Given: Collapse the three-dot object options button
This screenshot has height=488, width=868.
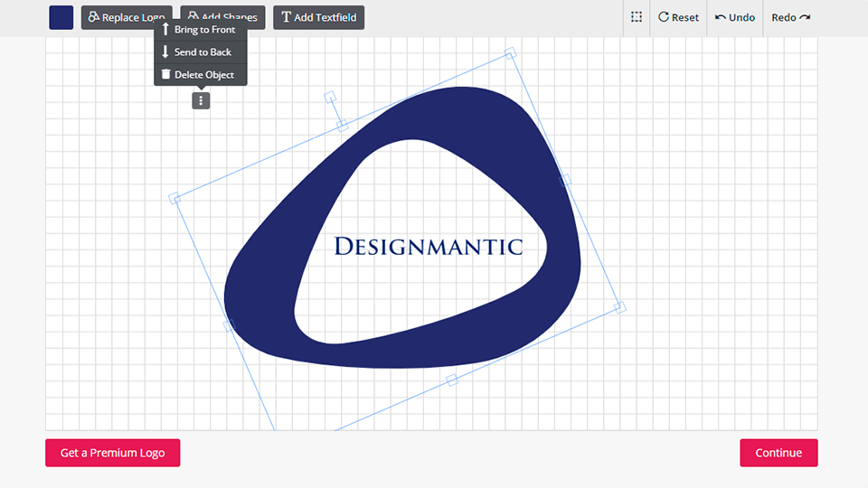Looking at the screenshot, I should point(201,101).
